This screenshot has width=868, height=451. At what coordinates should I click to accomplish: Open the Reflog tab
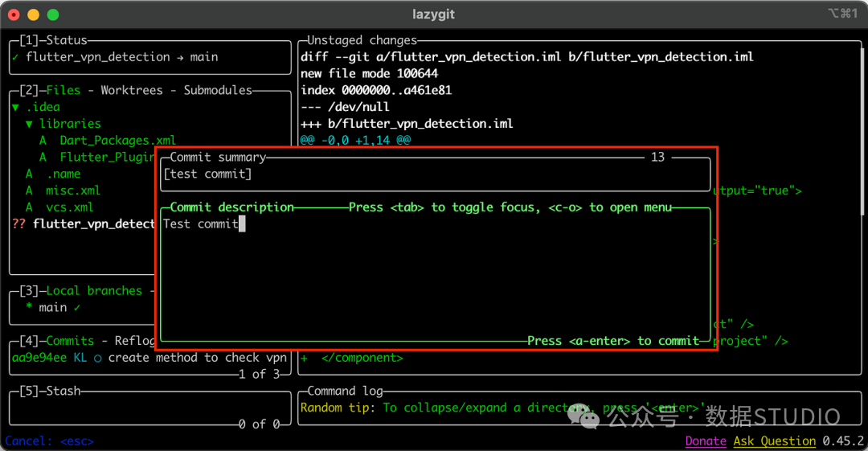tap(134, 340)
